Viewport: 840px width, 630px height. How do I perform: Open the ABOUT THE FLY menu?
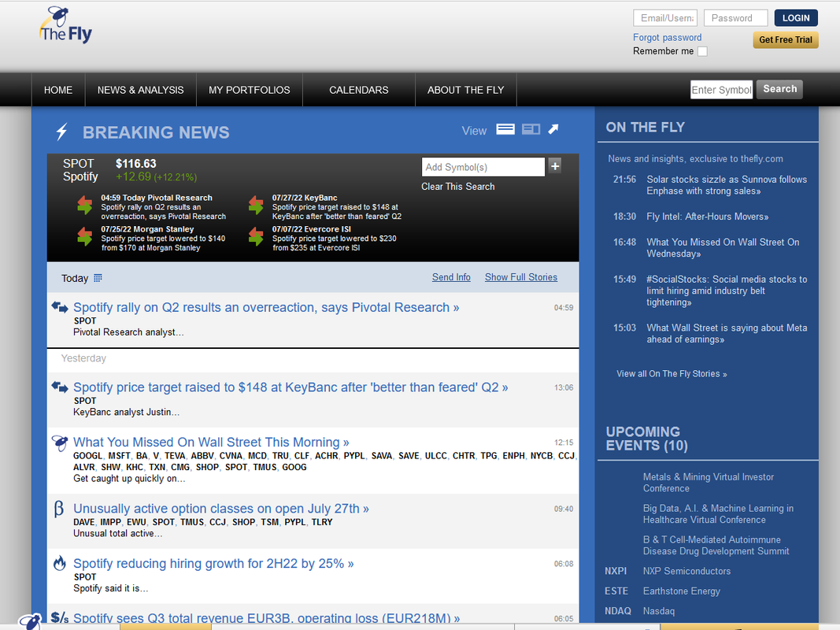[x=465, y=90]
